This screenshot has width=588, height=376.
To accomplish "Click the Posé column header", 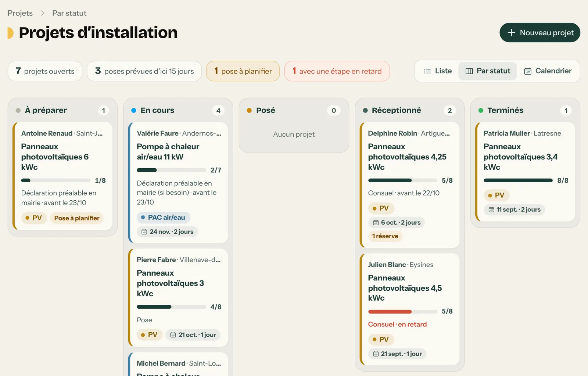I will (294, 110).
